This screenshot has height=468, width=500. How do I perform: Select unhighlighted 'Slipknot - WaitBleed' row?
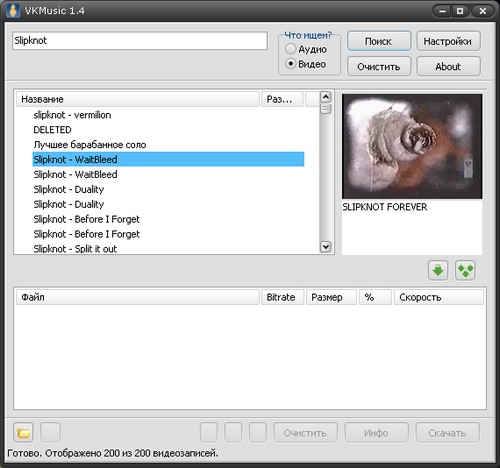point(168,174)
